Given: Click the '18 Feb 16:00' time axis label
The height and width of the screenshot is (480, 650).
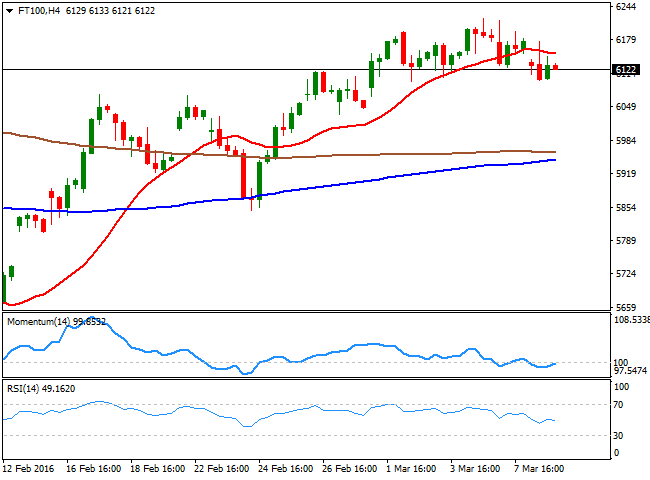Looking at the screenshot, I should (158, 468).
